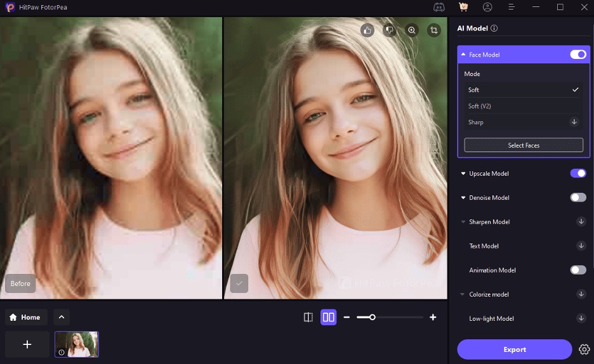594x364 pixels.
Task: Click the Low-light Model label
Action: (491, 318)
